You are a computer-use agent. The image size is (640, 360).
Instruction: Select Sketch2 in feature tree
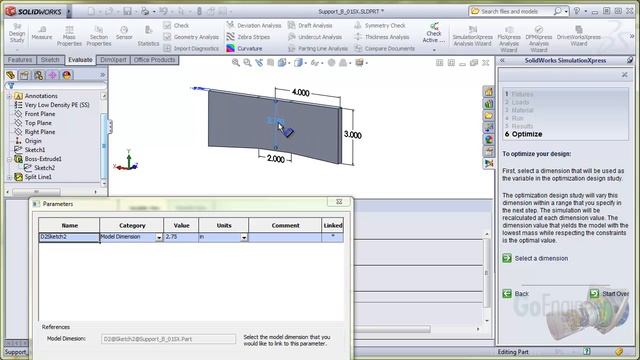pos(44,168)
